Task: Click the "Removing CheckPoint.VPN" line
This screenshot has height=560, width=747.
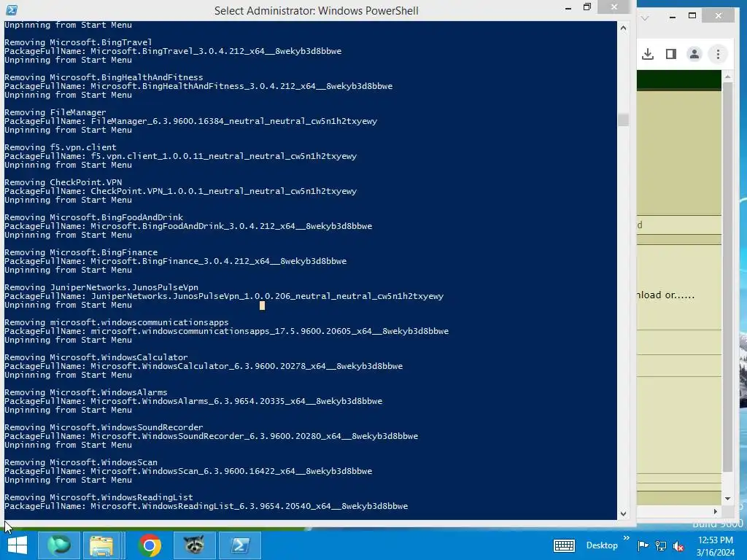Action: click(63, 182)
